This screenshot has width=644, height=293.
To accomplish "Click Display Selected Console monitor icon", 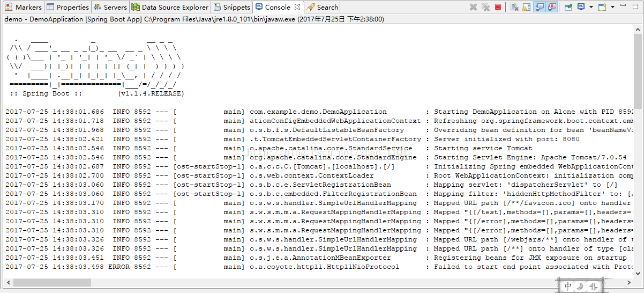I will pos(581,7).
